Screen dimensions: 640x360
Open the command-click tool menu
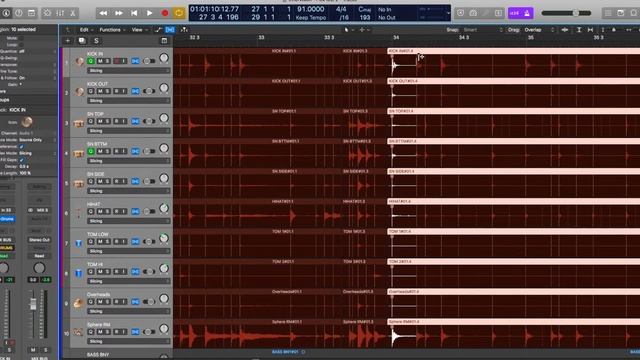tap(364, 30)
